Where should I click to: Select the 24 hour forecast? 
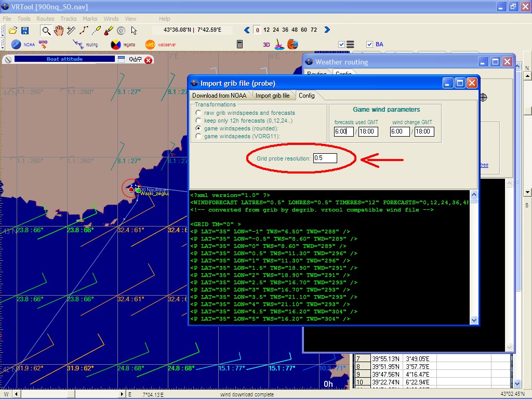[276, 30]
